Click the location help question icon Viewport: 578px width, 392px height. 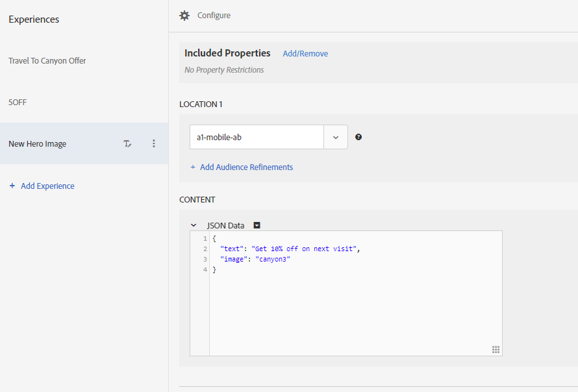[358, 137]
